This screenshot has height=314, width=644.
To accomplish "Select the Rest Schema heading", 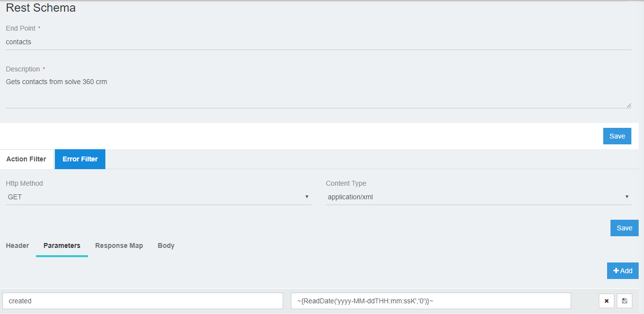I will coord(41,8).
